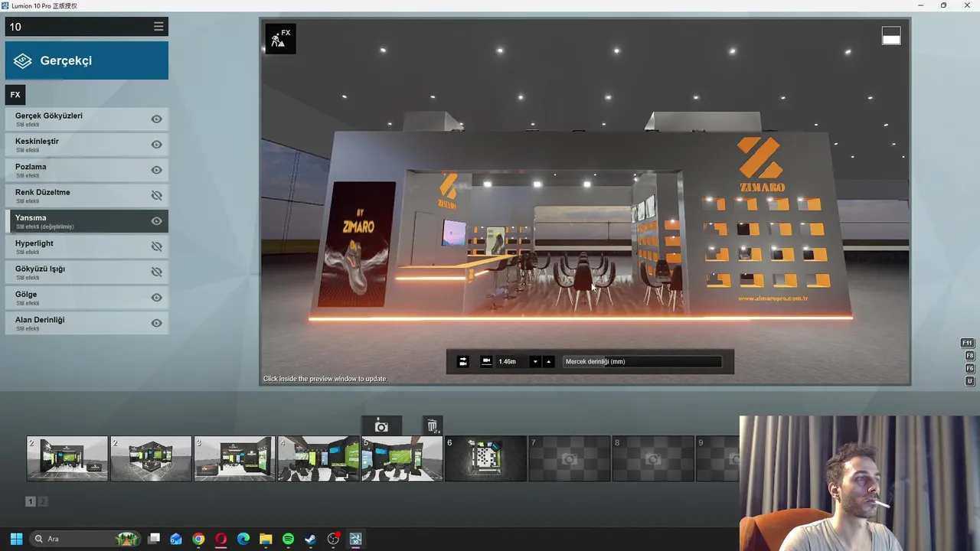The width and height of the screenshot is (980, 551).
Task: Toggle visibility of Yansıma effect
Action: (x=156, y=221)
